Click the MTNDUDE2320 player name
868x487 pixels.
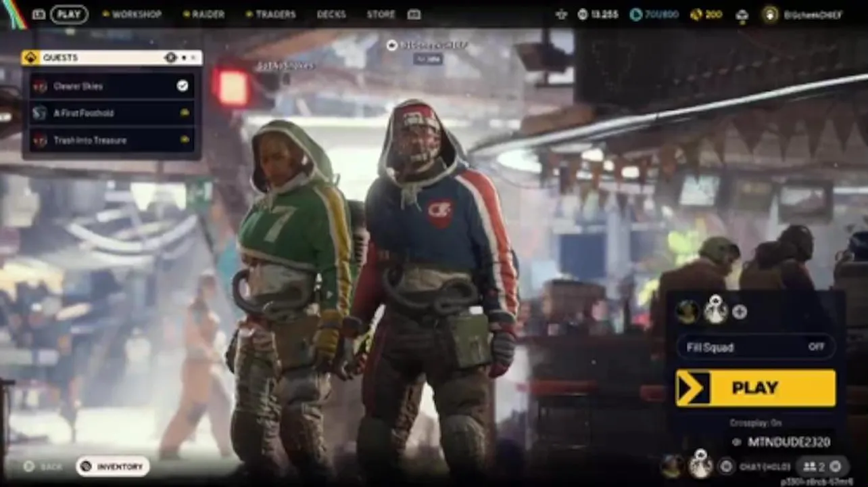(789, 442)
